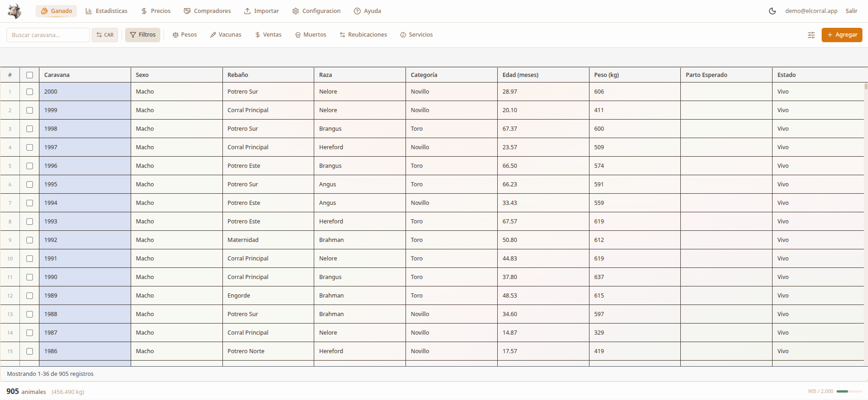Open Servicios tool
Screen dimensions: 868x400
[416, 35]
